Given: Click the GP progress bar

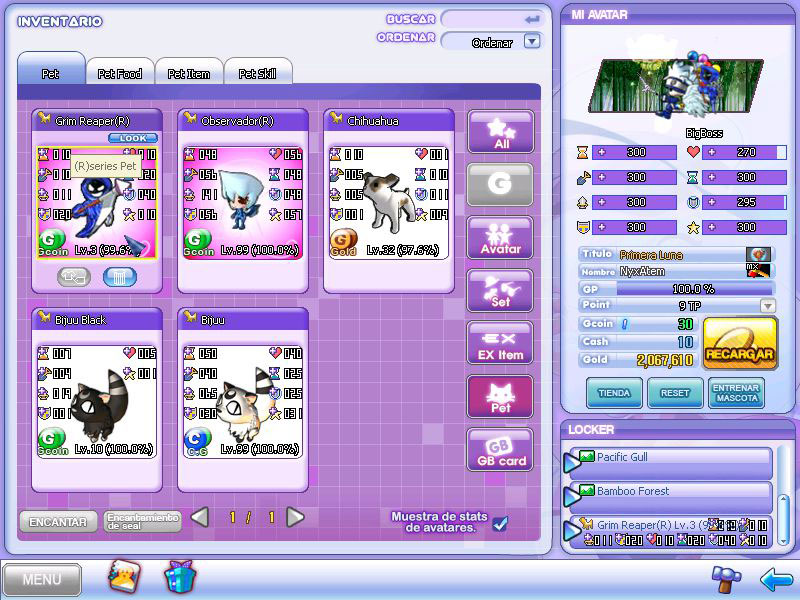Looking at the screenshot, I should (x=695, y=289).
